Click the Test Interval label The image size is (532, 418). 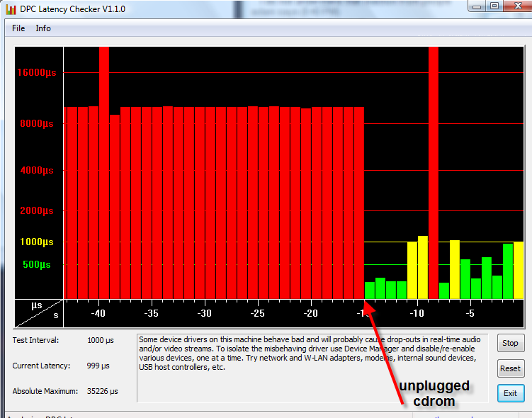click(35, 340)
